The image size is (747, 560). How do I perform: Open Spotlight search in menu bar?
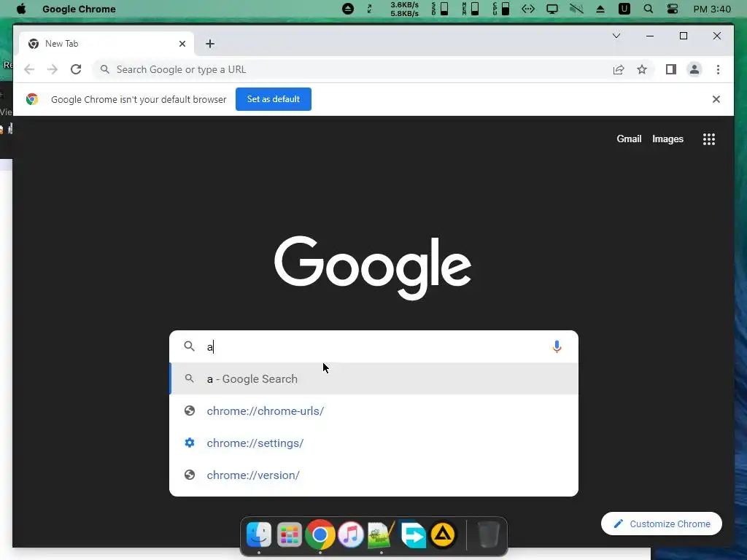click(x=648, y=9)
